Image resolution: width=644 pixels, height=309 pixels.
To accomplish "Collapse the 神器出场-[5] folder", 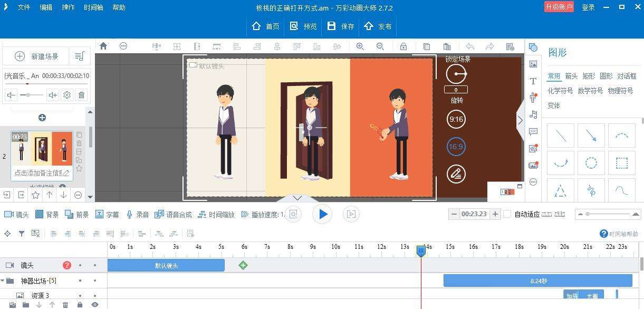I will (x=3, y=281).
